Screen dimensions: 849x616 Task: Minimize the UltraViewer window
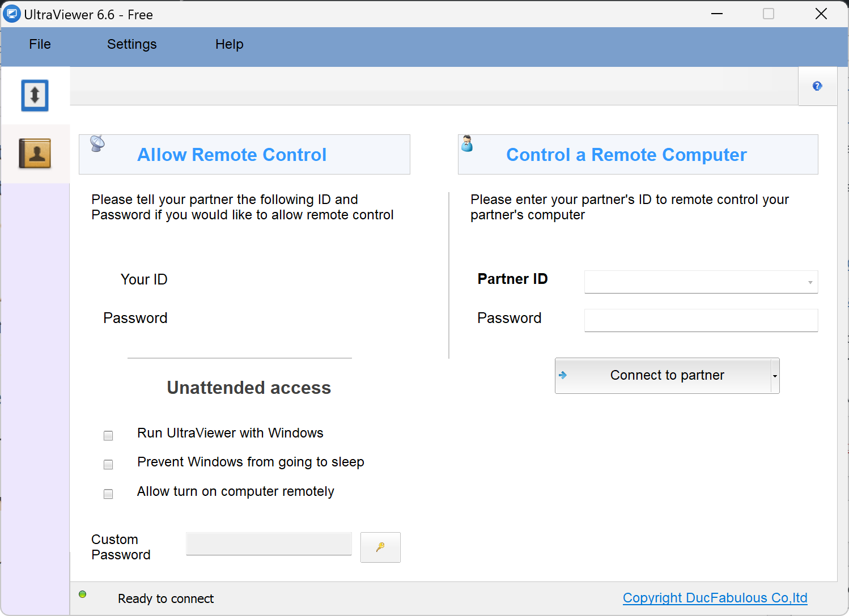pyautogui.click(x=717, y=14)
